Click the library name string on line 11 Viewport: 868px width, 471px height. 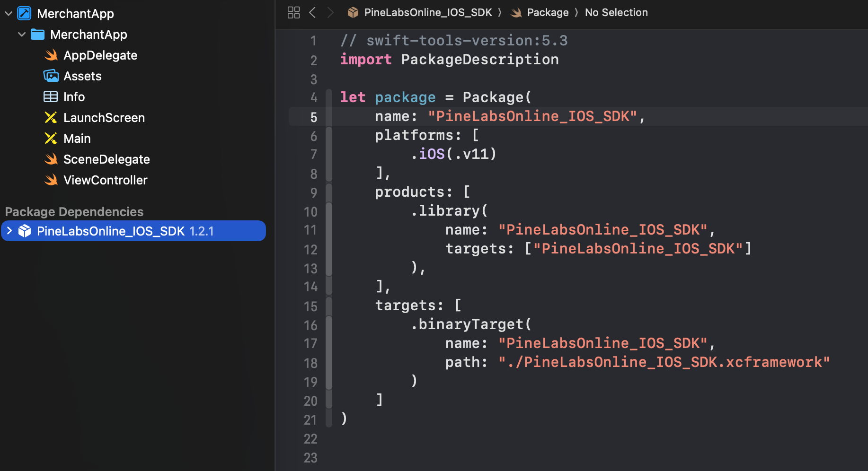(x=602, y=230)
